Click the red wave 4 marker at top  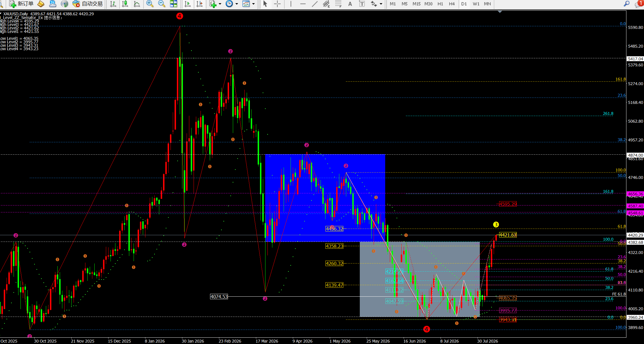[x=179, y=16]
